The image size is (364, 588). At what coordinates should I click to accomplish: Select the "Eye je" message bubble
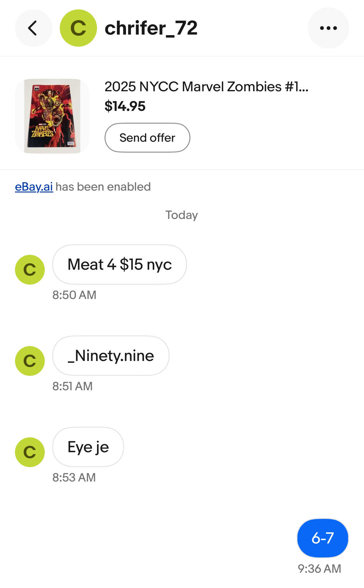tap(88, 447)
